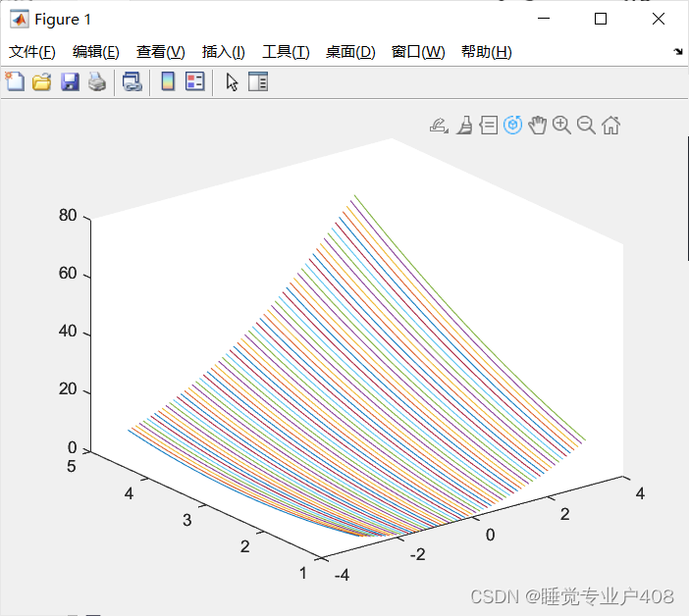This screenshot has height=616, width=689.
Task: Open the 文件(F) menu
Action: click(32, 52)
